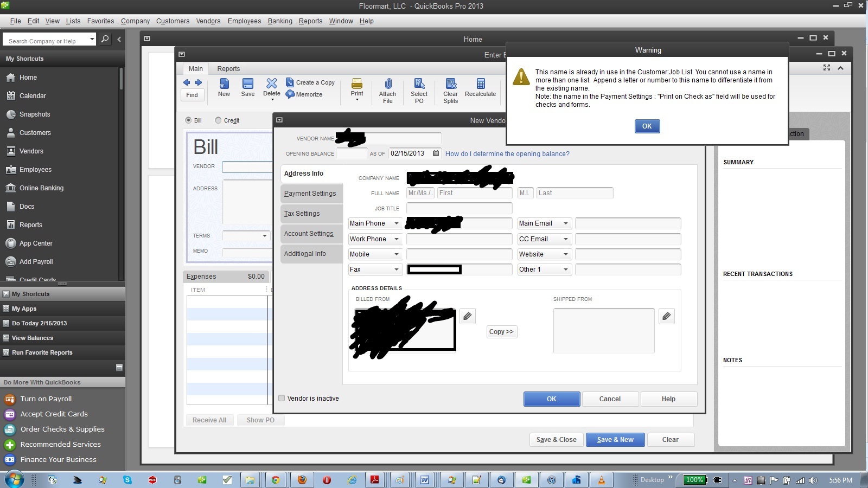Click Cancel in New Vendor dialog
The width and height of the screenshot is (868, 488).
point(610,399)
